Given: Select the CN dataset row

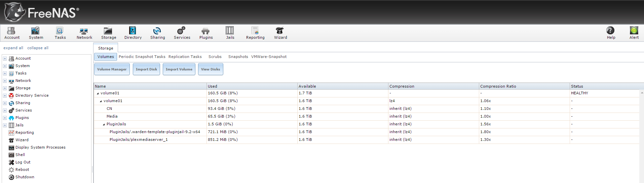Looking at the screenshot, I should 367,109.
